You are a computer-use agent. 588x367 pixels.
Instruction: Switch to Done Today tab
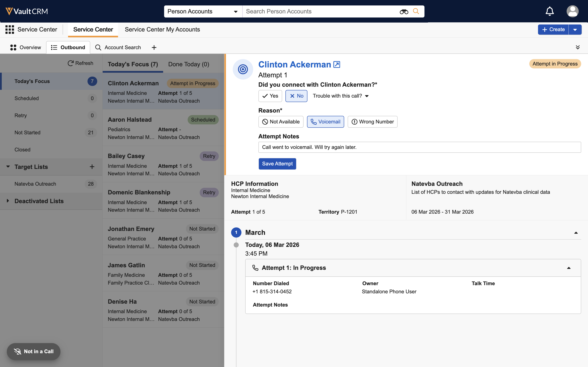tap(189, 64)
